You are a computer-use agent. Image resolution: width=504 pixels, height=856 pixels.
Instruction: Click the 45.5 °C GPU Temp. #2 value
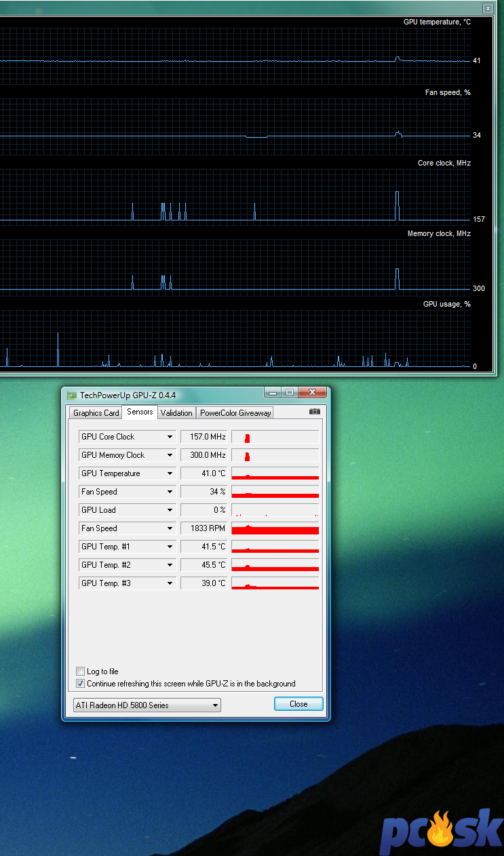(x=204, y=565)
